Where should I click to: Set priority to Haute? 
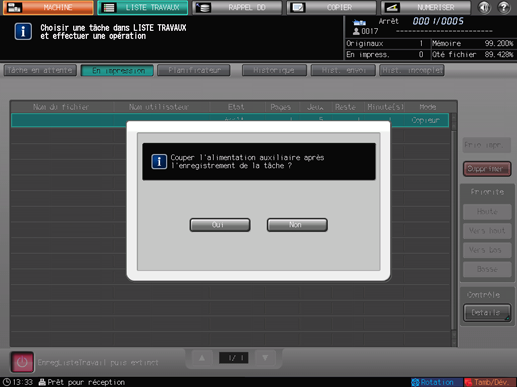tap(487, 212)
